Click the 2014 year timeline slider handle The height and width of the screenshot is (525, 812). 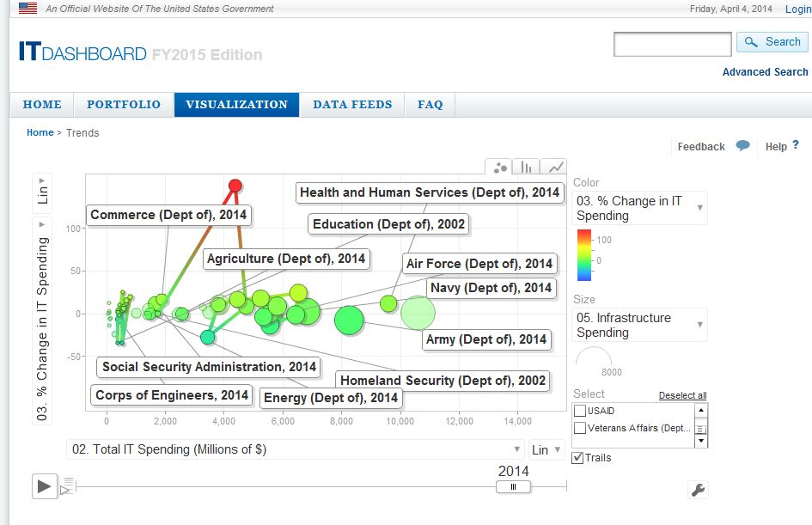(513, 486)
